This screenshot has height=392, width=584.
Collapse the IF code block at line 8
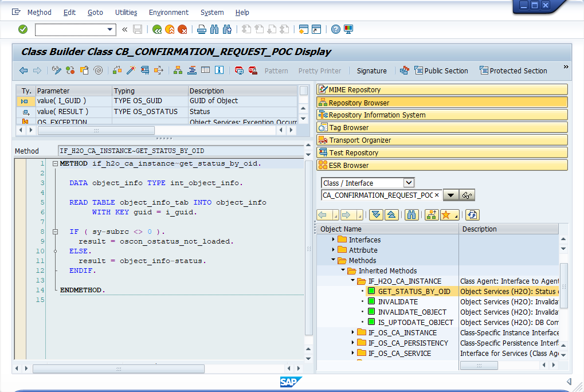point(55,232)
